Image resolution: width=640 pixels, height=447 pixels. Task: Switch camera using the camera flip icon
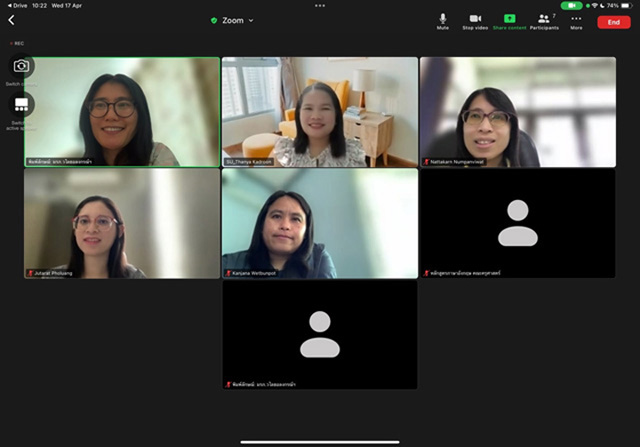click(x=21, y=68)
